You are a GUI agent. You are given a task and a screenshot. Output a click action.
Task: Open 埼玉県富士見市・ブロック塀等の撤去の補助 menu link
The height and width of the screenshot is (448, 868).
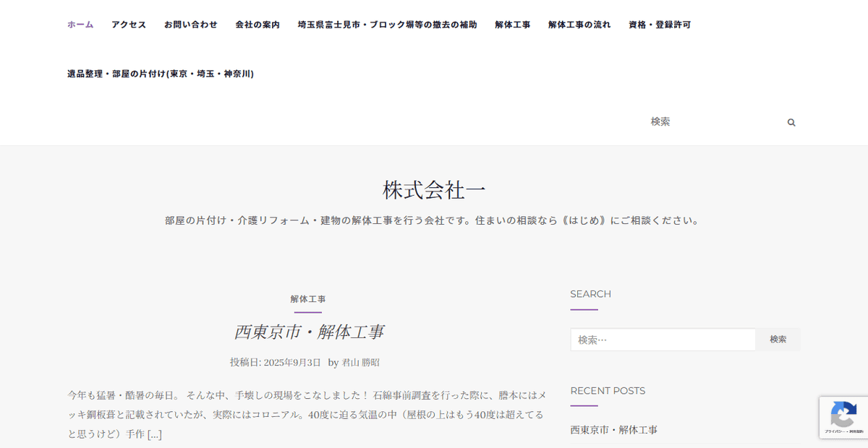(x=387, y=25)
